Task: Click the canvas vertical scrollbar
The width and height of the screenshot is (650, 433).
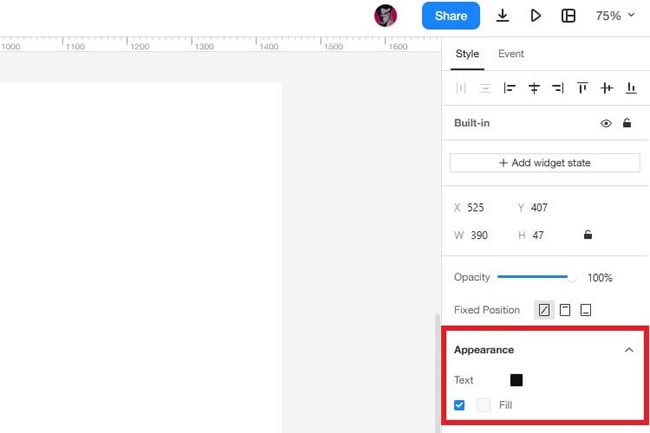Action: 437,373
